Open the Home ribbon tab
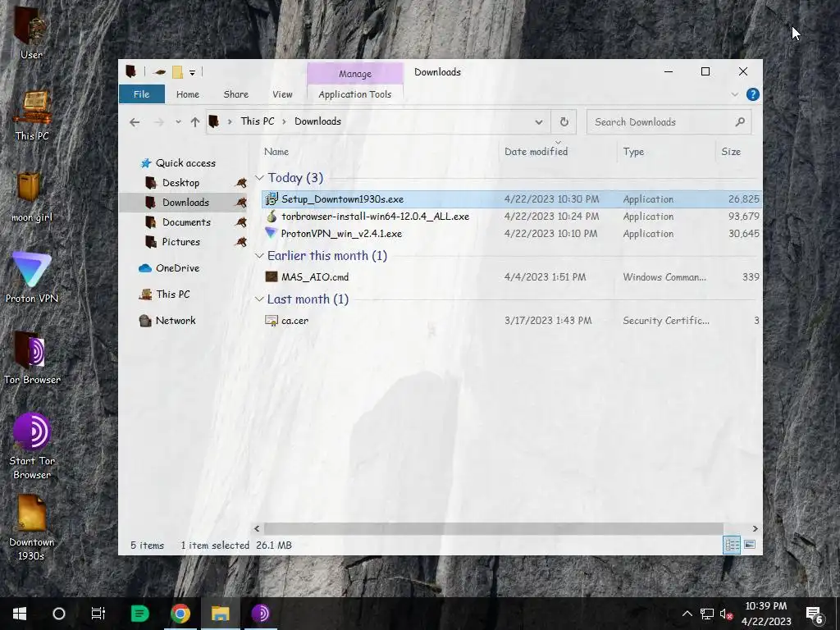840x630 pixels. (x=188, y=94)
